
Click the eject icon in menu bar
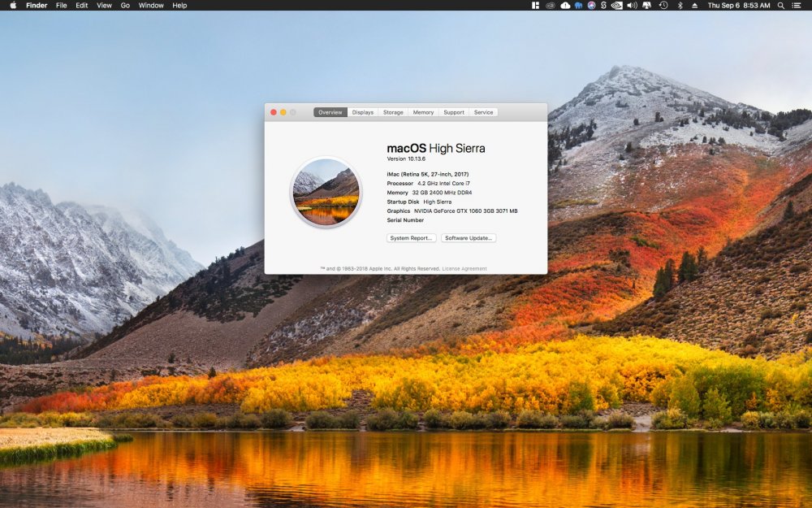pyautogui.click(x=695, y=5)
